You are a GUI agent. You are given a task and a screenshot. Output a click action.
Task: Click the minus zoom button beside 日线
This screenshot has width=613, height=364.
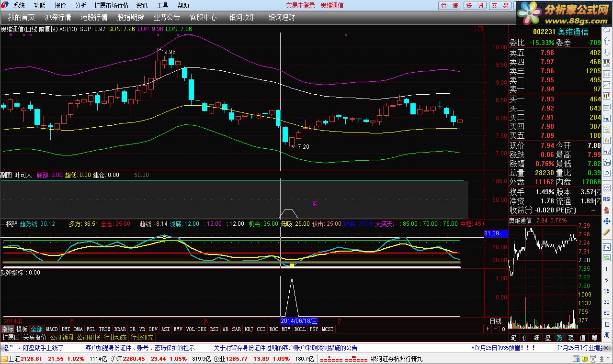[x=496, y=329]
